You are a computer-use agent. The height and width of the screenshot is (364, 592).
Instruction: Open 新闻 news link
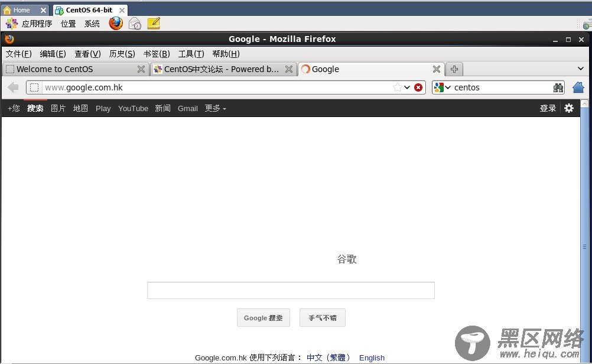click(x=162, y=108)
